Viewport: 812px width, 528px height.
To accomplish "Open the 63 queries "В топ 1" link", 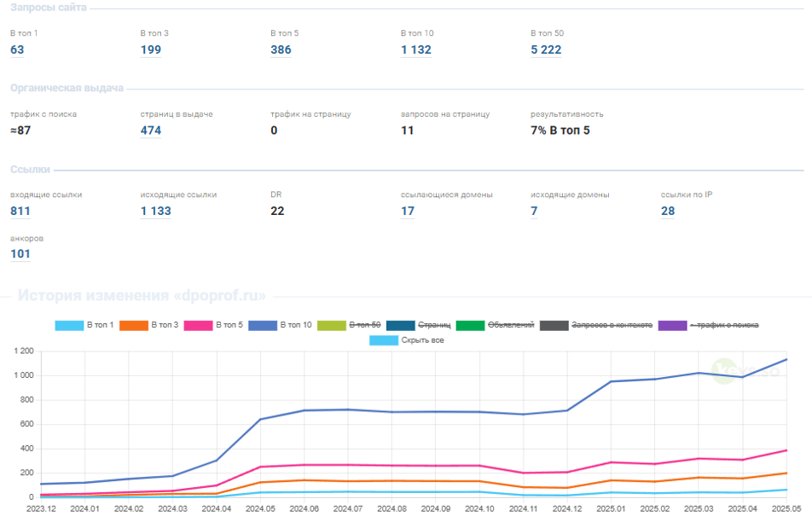I will [x=17, y=49].
